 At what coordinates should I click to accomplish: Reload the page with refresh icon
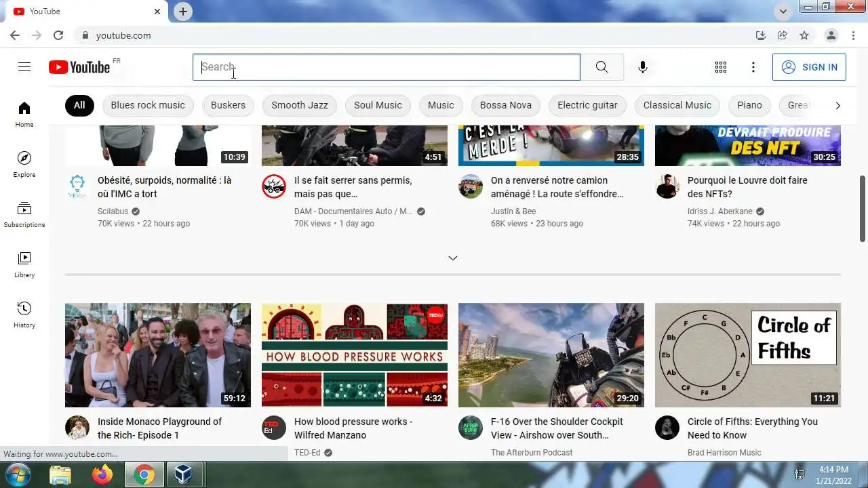click(x=58, y=35)
